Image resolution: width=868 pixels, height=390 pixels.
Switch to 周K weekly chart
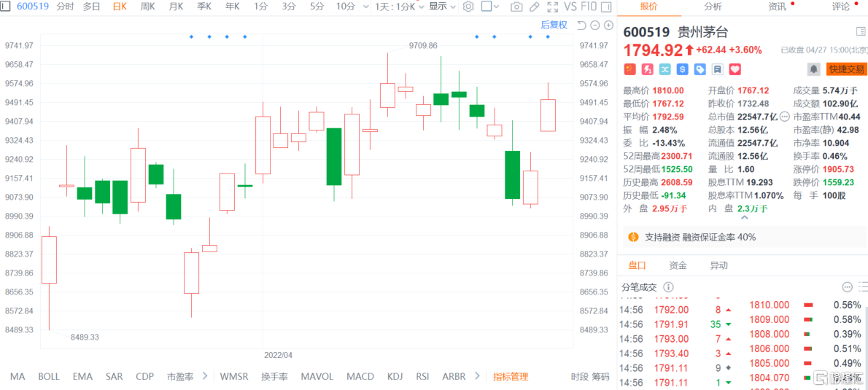pyautogui.click(x=148, y=7)
